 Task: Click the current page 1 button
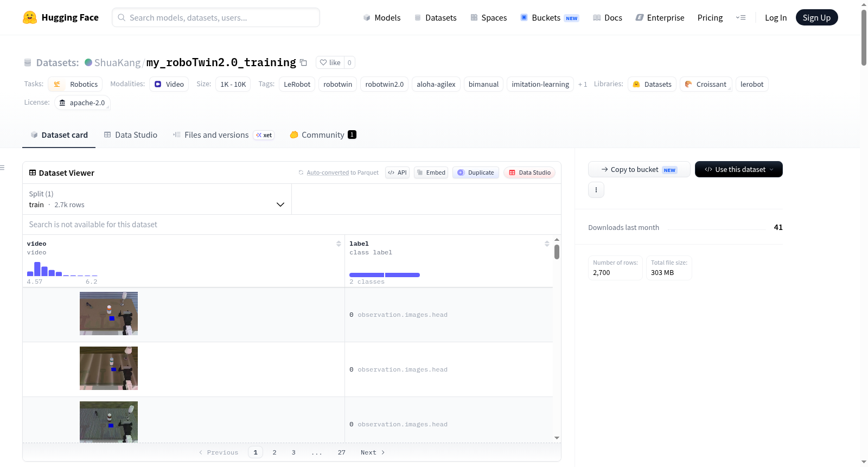tap(256, 452)
